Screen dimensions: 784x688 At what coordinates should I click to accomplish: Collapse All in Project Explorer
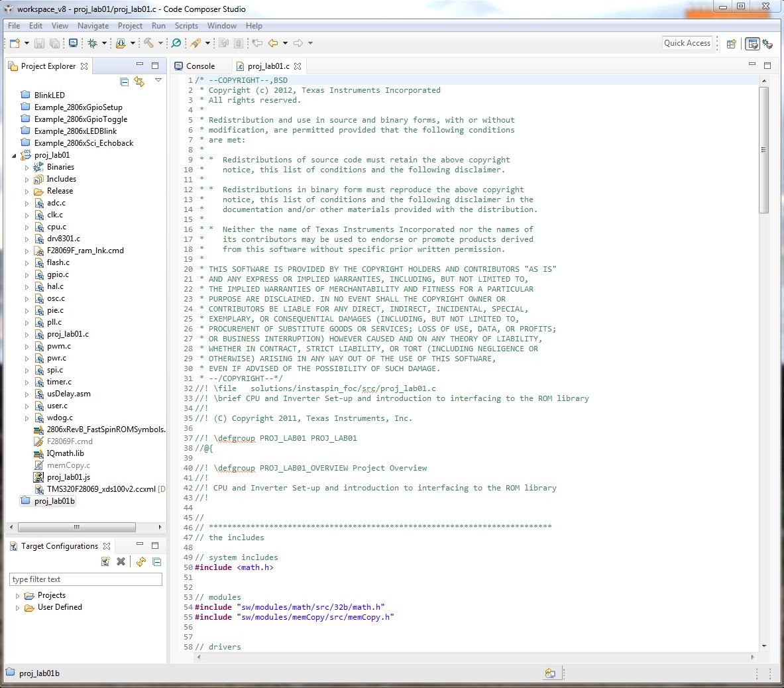pyautogui.click(x=125, y=82)
